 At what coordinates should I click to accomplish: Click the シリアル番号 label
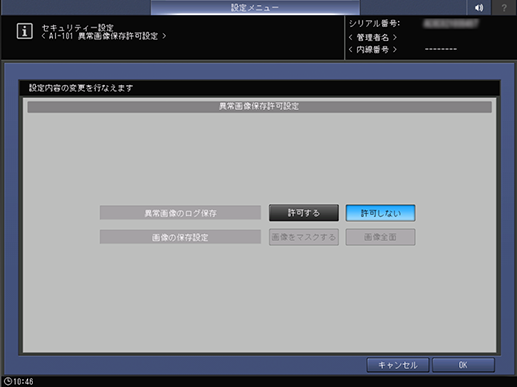pyautogui.click(x=374, y=24)
